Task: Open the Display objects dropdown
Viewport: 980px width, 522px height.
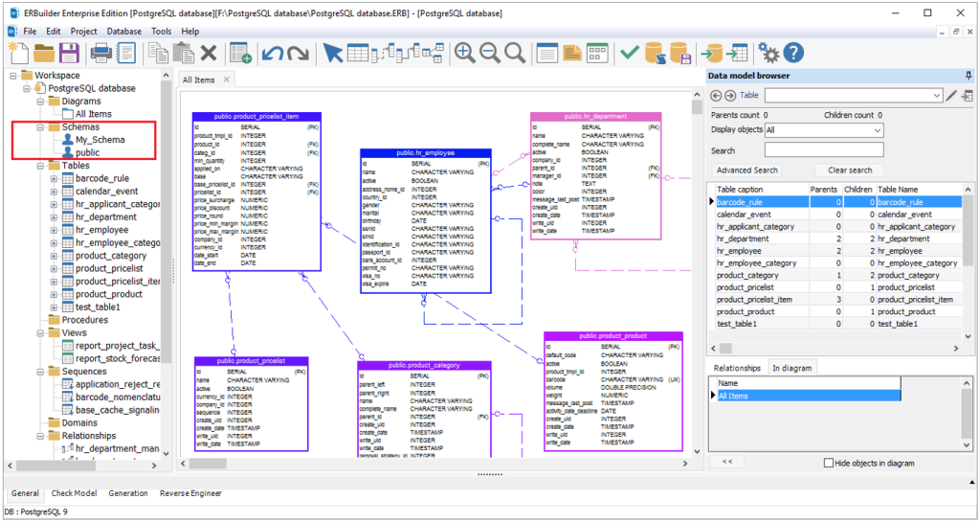Action: (823, 130)
